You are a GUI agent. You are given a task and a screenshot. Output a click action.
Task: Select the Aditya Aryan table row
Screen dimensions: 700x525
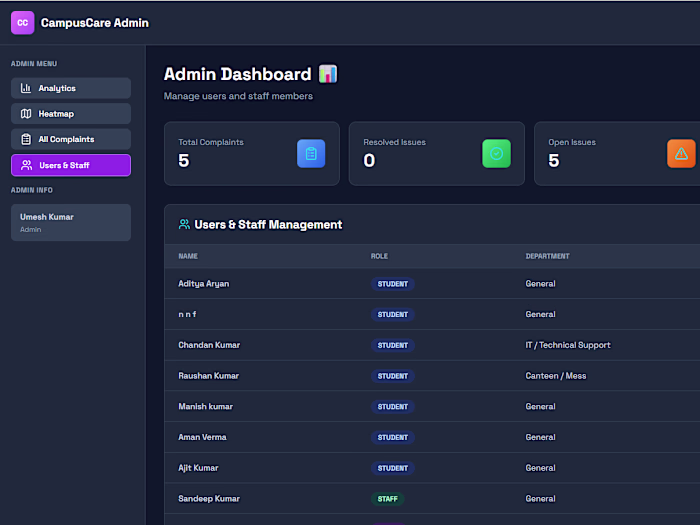point(432,283)
